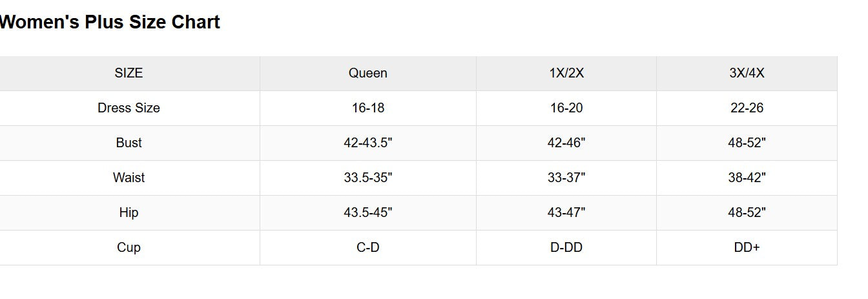Select the DD+ cup cell

pos(747,247)
